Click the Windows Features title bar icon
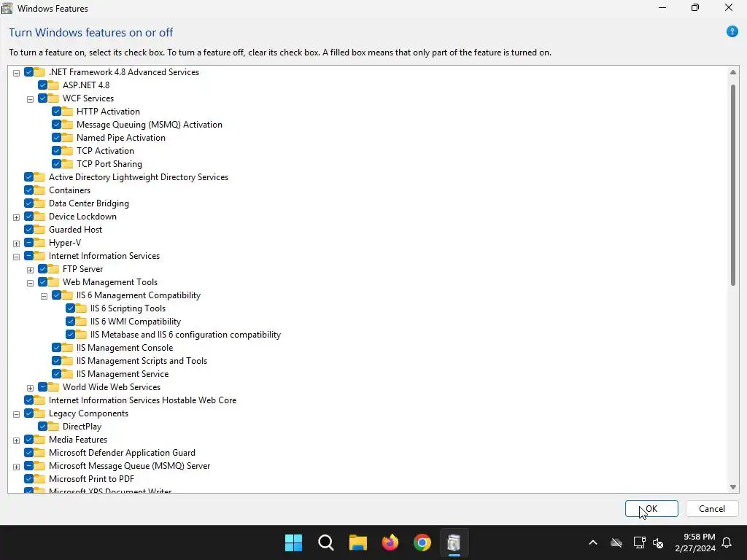The image size is (747, 560). click(7, 8)
